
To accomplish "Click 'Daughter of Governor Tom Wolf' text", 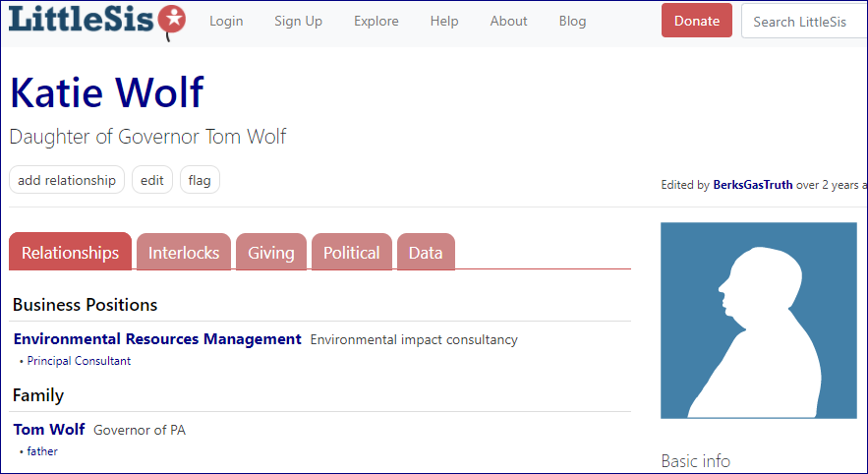I will click(147, 137).
